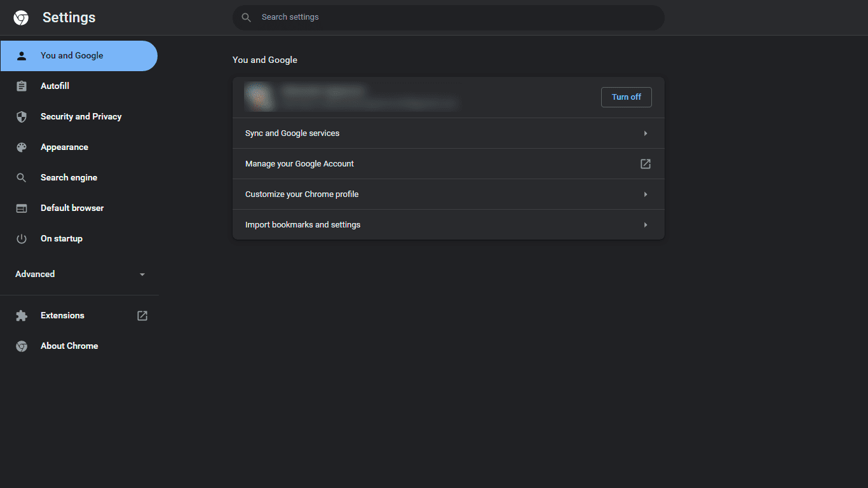The width and height of the screenshot is (868, 488).
Task: Click the You and Google section heading
Action: 265,60
